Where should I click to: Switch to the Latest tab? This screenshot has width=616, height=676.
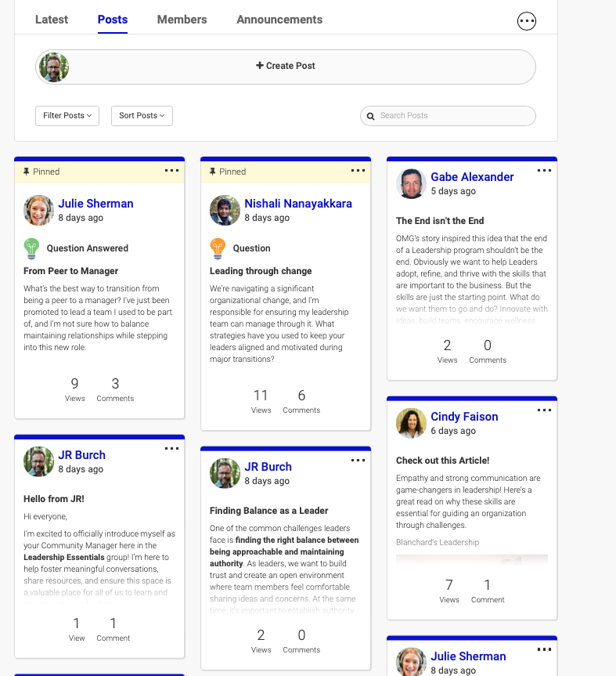pos(52,20)
